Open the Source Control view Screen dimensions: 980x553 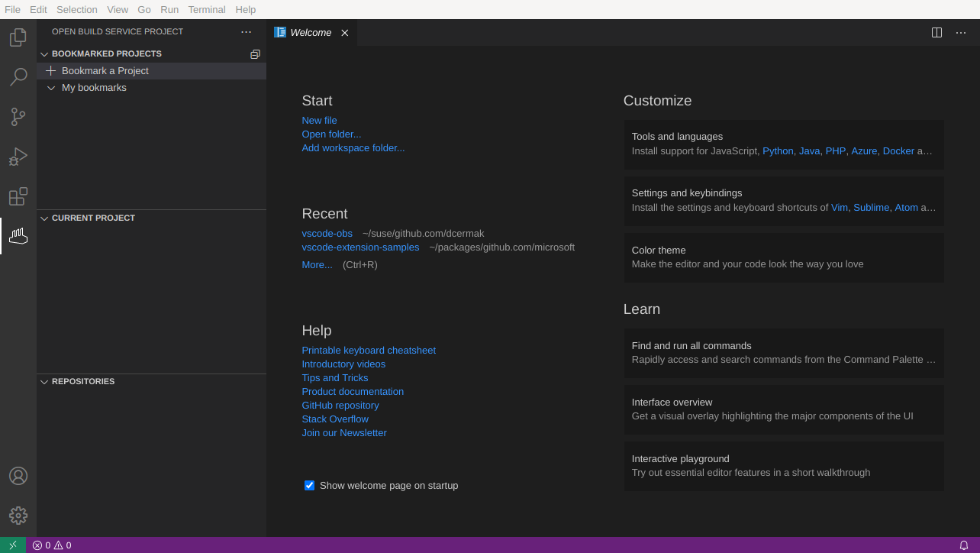point(18,117)
